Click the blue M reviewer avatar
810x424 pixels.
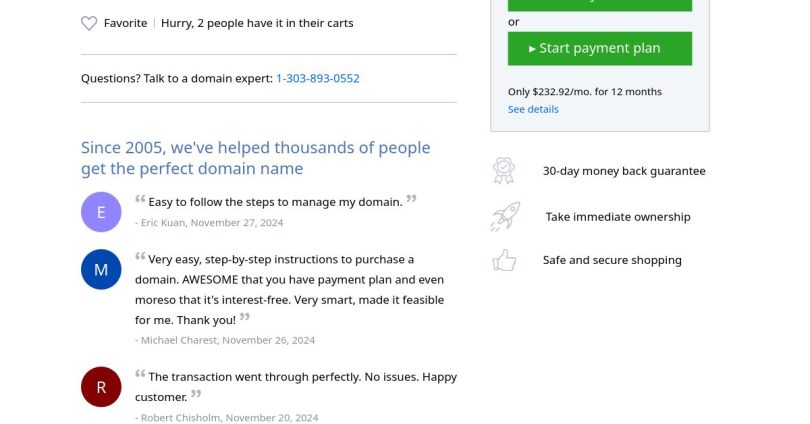pyautogui.click(x=101, y=270)
